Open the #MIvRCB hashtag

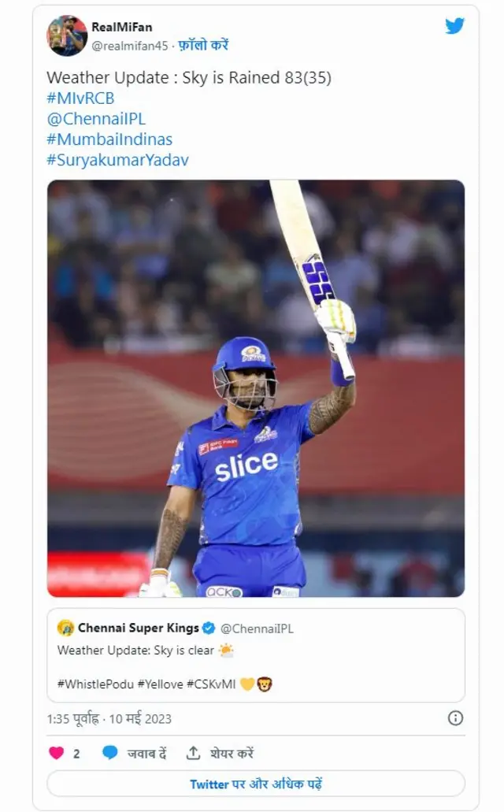(x=80, y=98)
